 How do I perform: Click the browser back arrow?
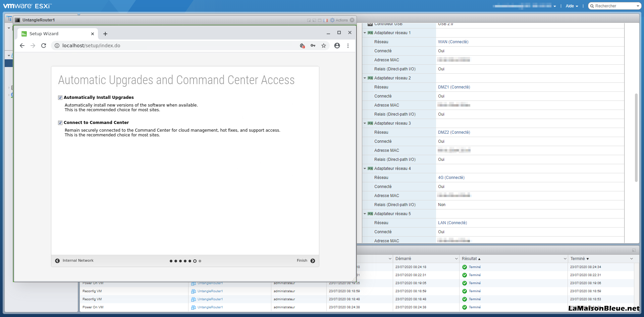point(22,46)
